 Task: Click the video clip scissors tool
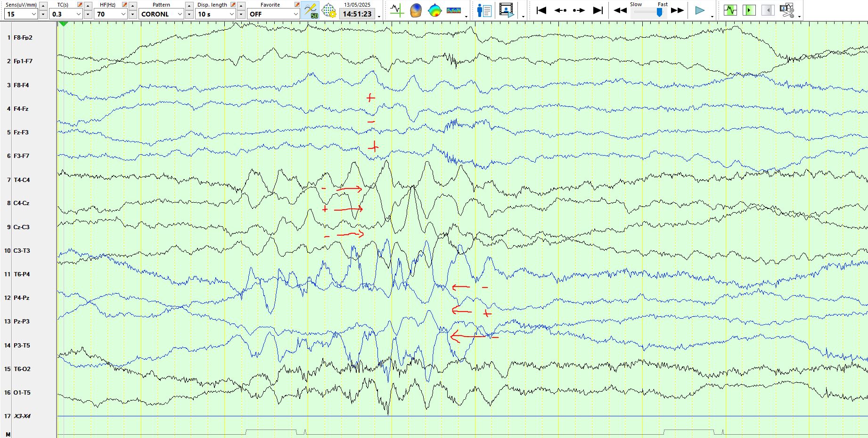pos(786,10)
